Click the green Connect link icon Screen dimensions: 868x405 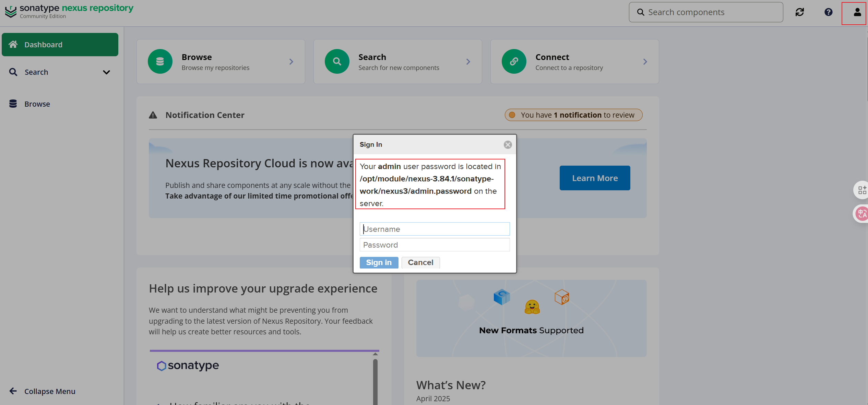(514, 61)
